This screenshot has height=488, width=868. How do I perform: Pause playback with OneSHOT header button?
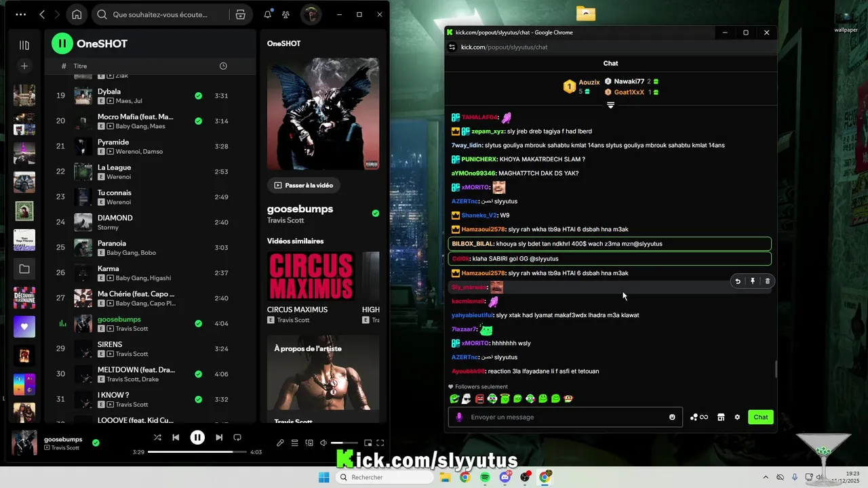62,44
